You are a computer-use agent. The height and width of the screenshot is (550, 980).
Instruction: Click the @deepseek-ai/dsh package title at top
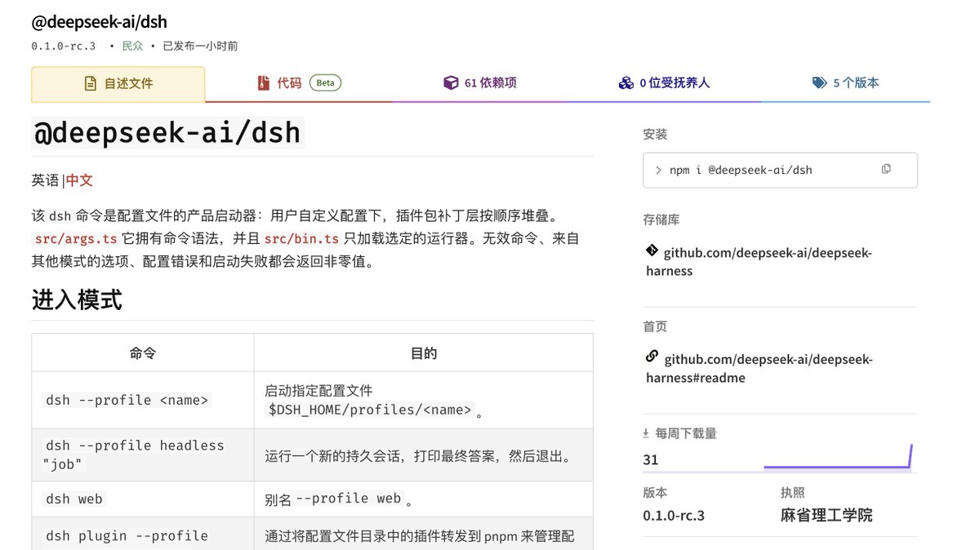[100, 22]
